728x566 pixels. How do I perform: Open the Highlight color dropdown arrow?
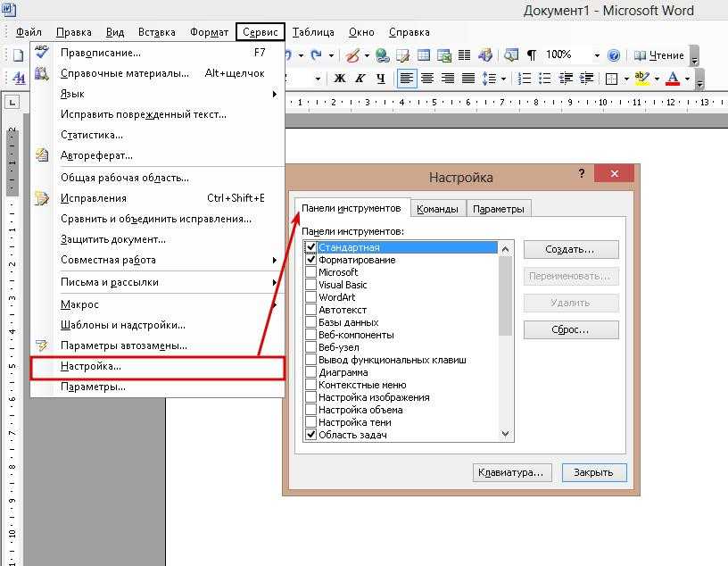point(657,79)
